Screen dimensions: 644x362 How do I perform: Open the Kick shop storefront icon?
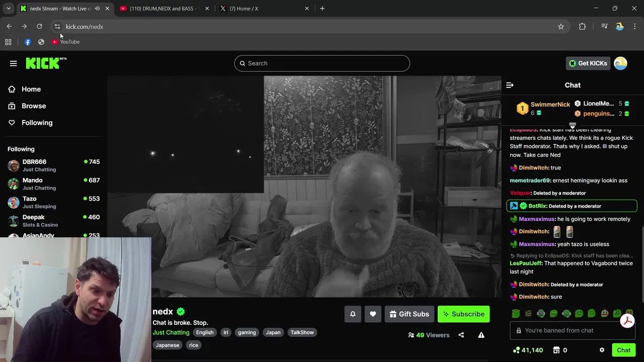(556, 350)
